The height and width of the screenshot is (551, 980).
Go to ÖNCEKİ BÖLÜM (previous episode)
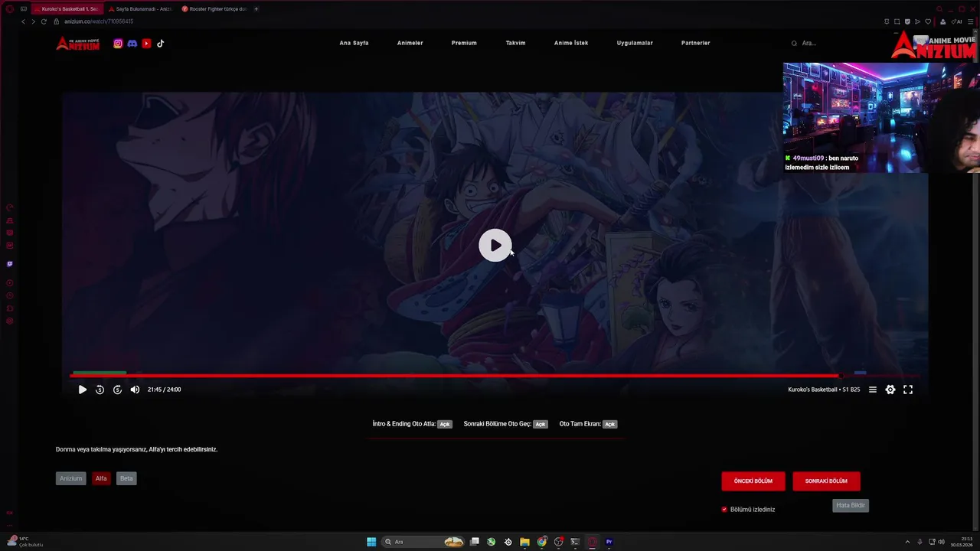point(753,481)
